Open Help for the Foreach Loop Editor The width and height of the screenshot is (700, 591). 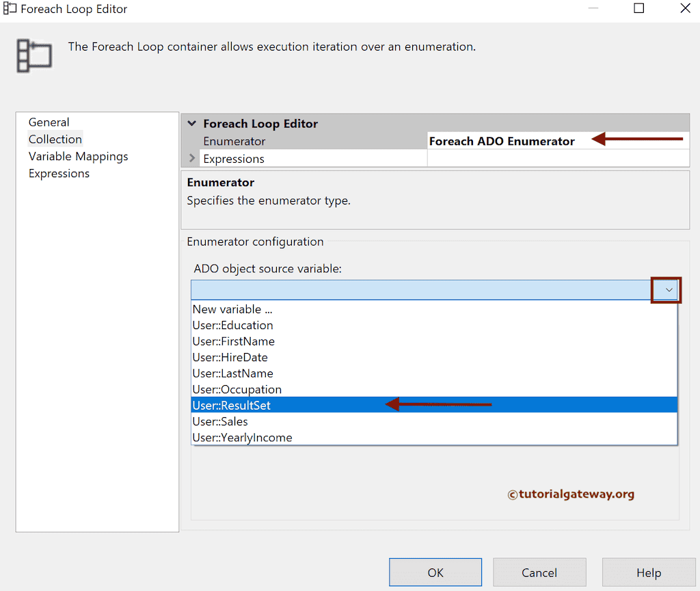tap(648, 573)
